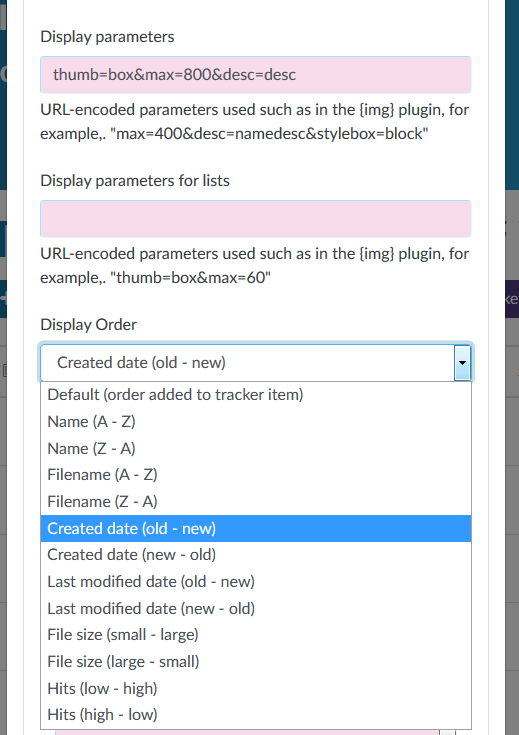The width and height of the screenshot is (519, 735).
Task: Collapse the Display Order dropdown arrow
Action: (462, 363)
